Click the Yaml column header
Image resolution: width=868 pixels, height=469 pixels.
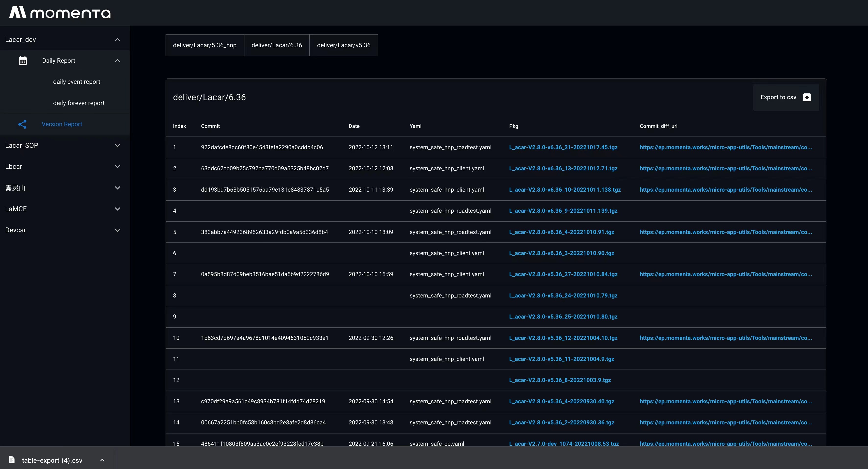415,126
